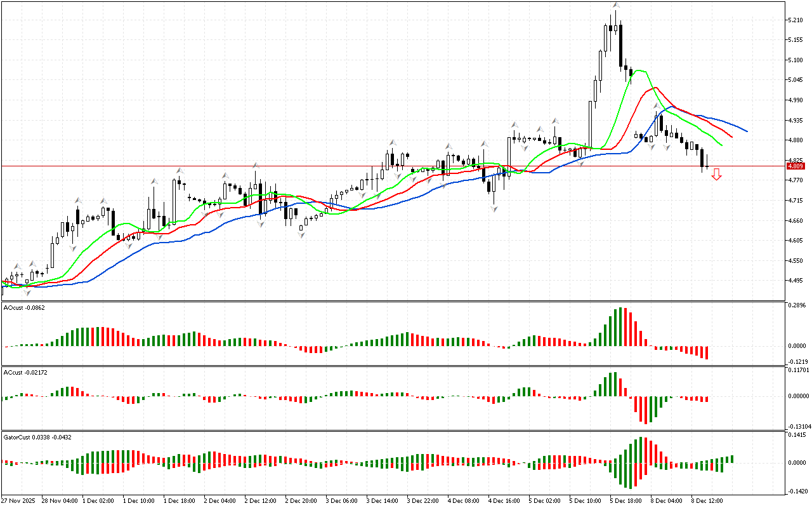Select the large black bearish candle after the peak
Screen dimensions: 812x508
pyautogui.click(x=620, y=44)
